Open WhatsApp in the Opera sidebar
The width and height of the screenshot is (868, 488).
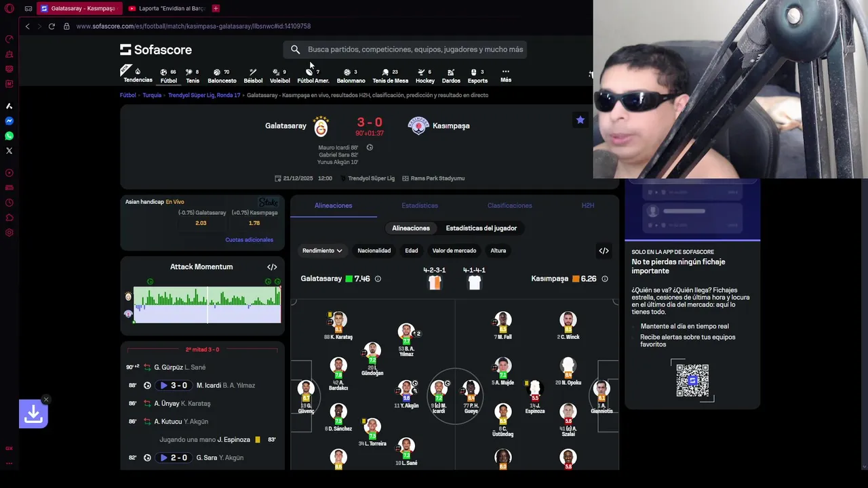(x=9, y=136)
